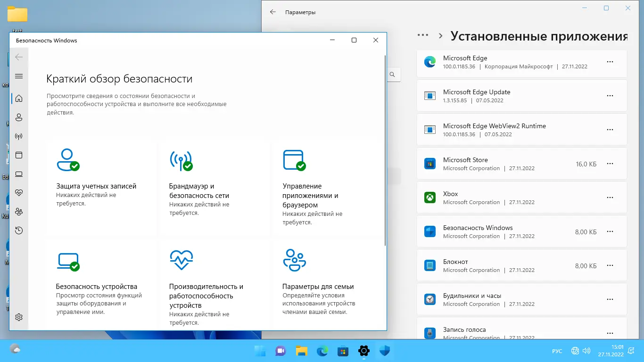The image size is (644, 362).
Task: Open Windows Security settings via the gear icon
Action: 18,317
